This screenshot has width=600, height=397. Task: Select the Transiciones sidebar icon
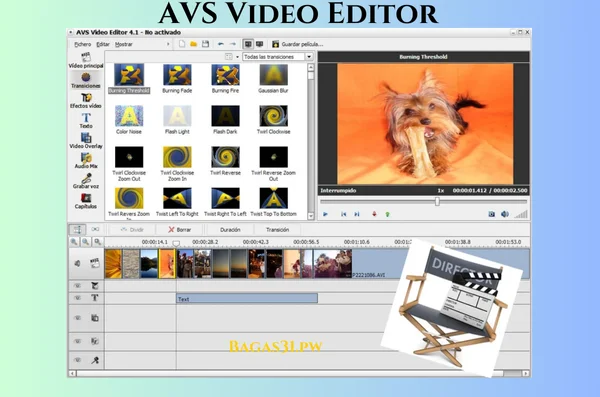tap(86, 81)
